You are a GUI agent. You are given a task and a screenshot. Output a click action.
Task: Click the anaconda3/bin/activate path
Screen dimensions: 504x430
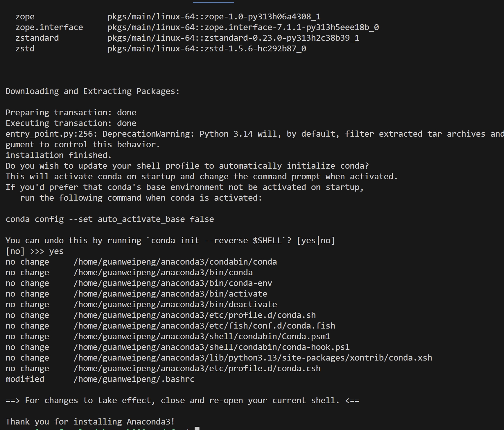pos(170,294)
